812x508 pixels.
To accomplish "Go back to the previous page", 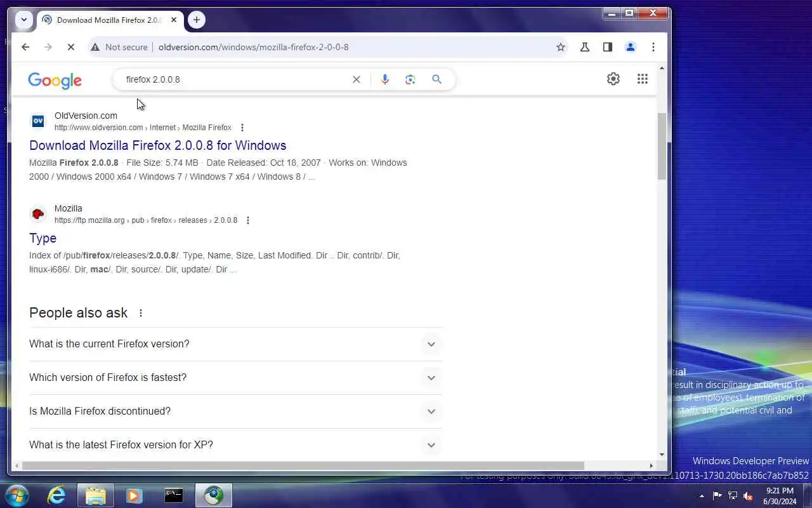I will point(25,47).
